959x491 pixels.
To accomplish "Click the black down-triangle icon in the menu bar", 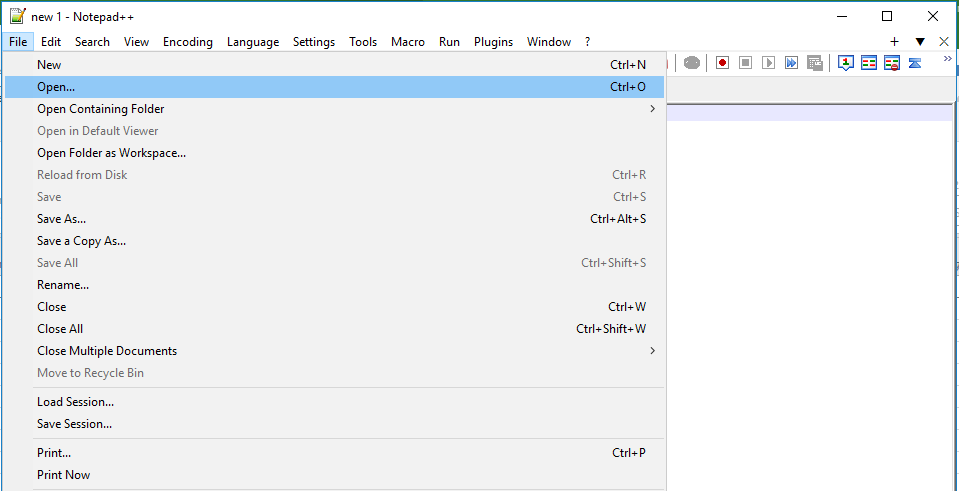I will 920,42.
